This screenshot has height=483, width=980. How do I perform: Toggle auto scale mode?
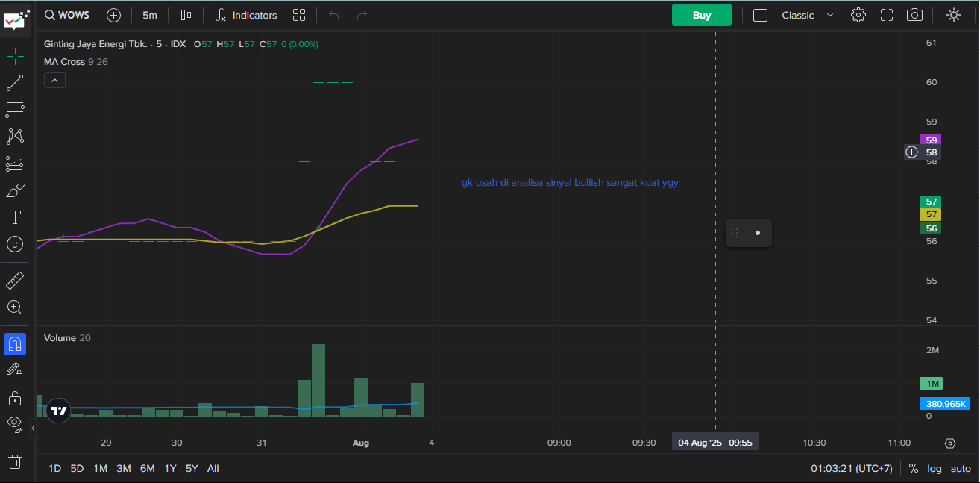(961, 468)
